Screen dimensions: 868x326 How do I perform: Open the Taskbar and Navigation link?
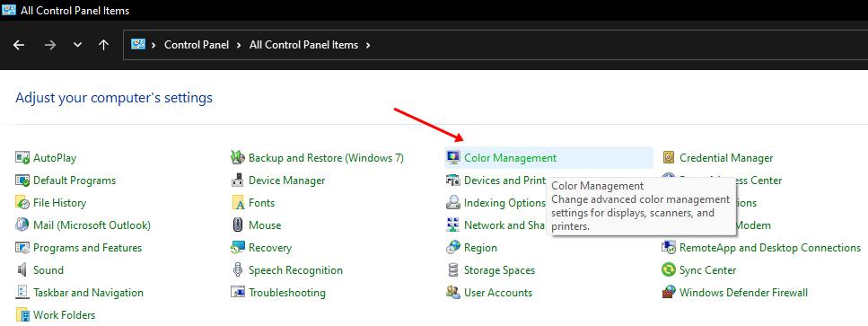click(x=88, y=292)
